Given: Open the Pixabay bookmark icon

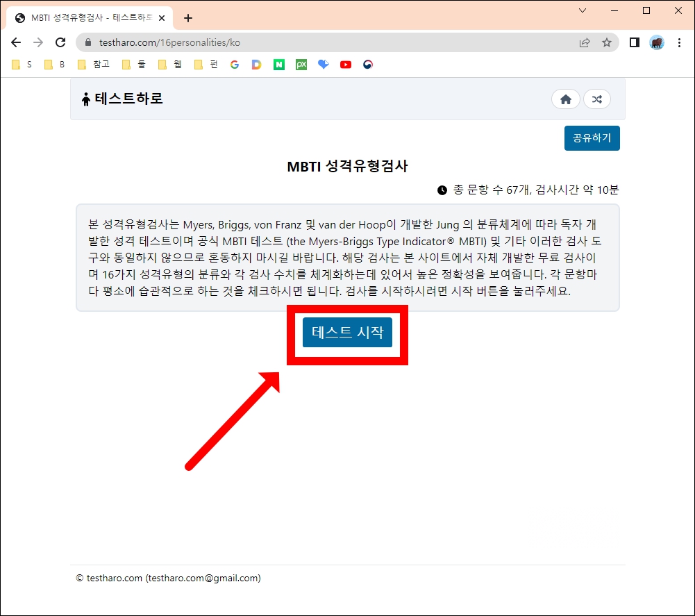Looking at the screenshot, I should click(x=301, y=64).
